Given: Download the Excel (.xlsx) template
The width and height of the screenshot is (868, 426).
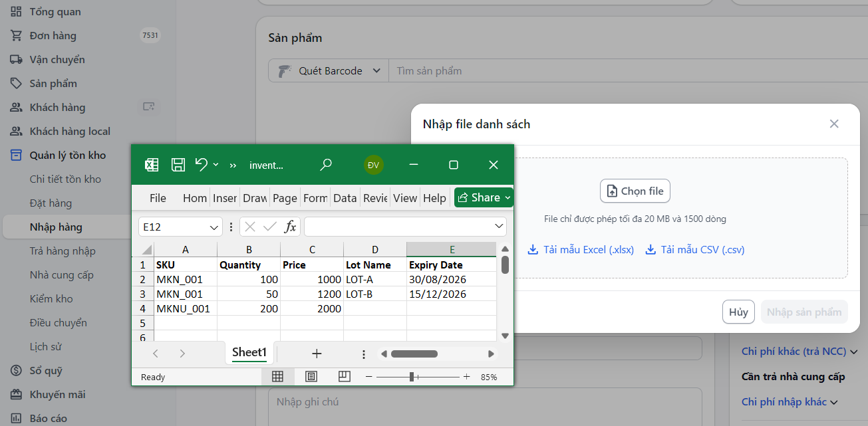Looking at the screenshot, I should [581, 250].
